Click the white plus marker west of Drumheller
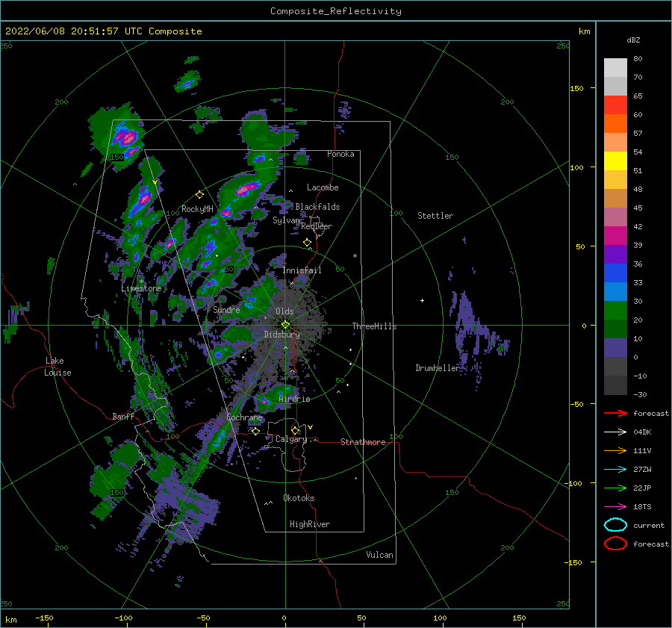 pos(422,300)
